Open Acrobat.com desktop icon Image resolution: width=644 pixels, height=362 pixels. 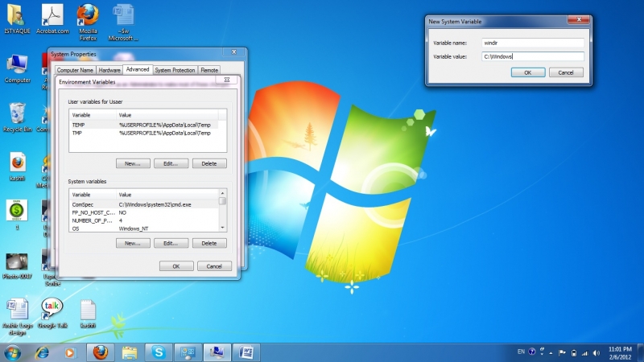[x=52, y=17]
